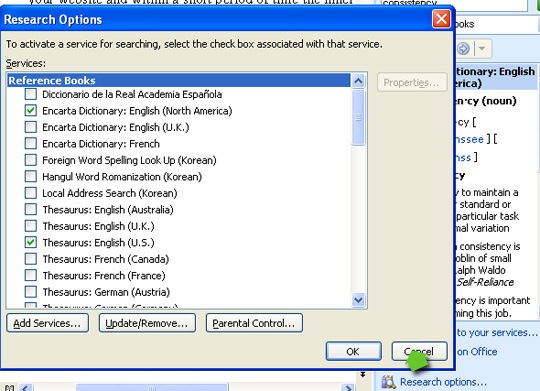Uncheck Thesaurus: English (U.S.)
The width and height of the screenshot is (540, 391).
click(x=31, y=243)
